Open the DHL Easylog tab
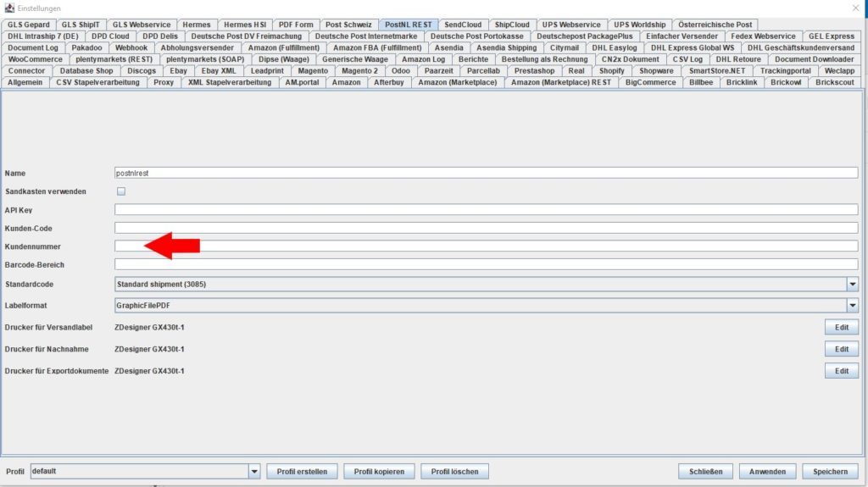Viewport: 868px width, 487px height. 615,47
